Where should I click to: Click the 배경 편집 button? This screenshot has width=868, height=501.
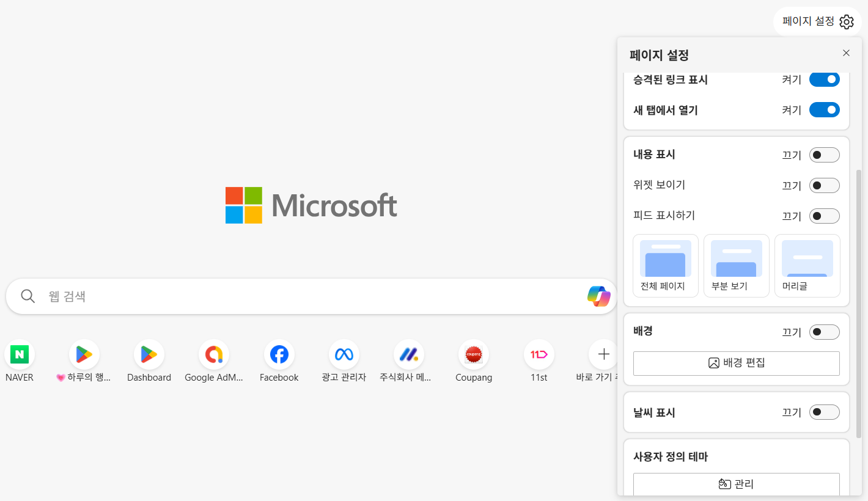737,363
